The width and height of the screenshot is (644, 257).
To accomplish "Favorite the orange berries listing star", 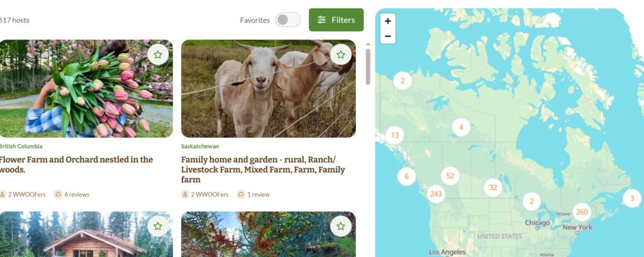I will point(340,226).
